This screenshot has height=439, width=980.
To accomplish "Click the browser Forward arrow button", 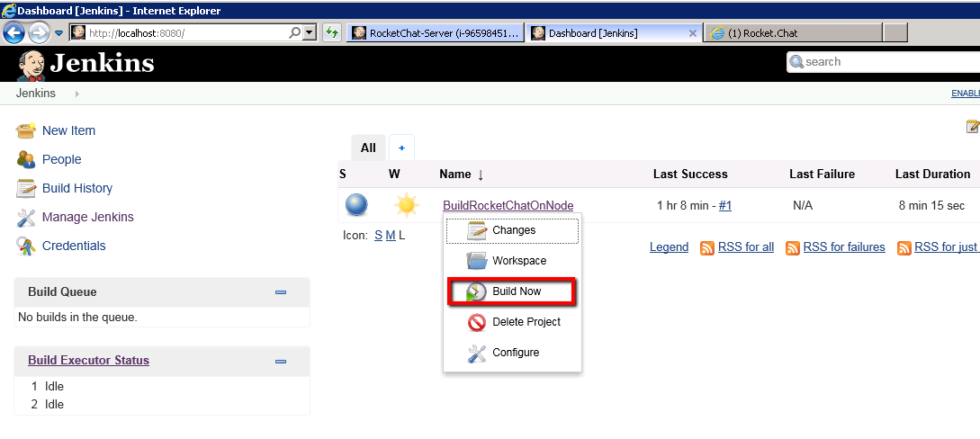I will [x=39, y=32].
